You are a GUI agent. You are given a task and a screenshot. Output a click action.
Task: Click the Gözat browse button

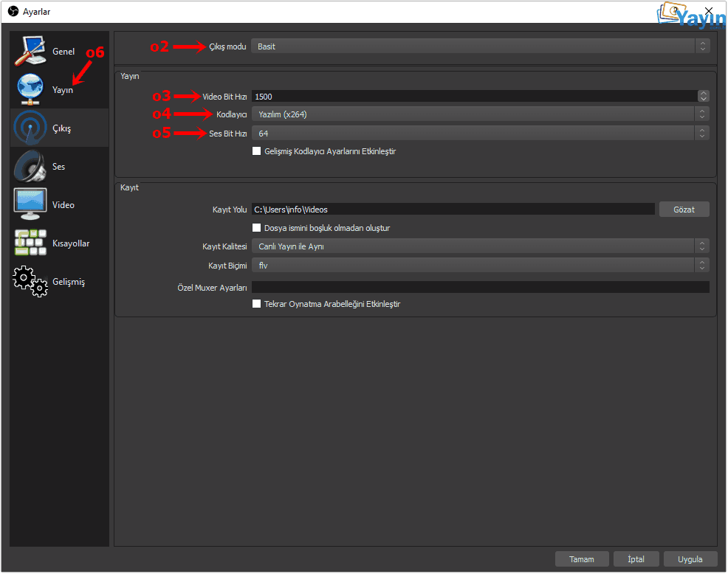pos(684,209)
